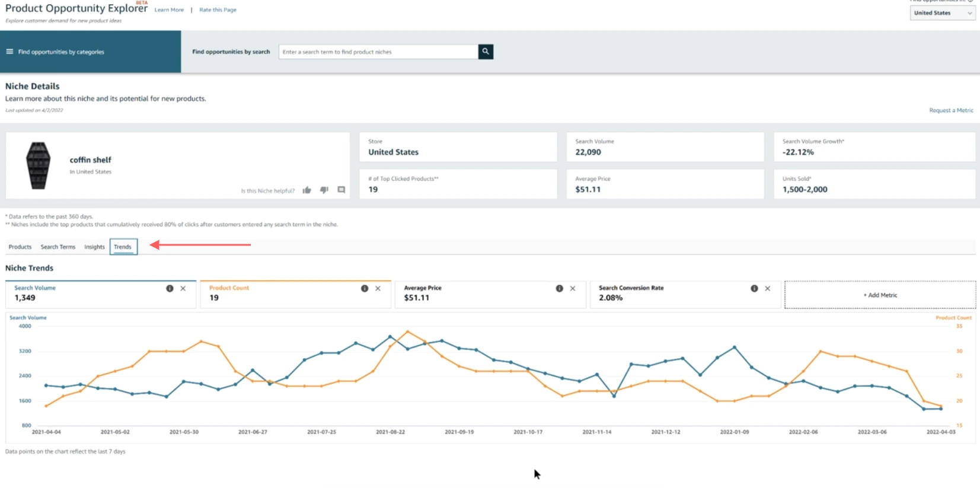Image resolution: width=980 pixels, height=488 pixels.
Task: Open the Insights tab
Action: coord(94,247)
